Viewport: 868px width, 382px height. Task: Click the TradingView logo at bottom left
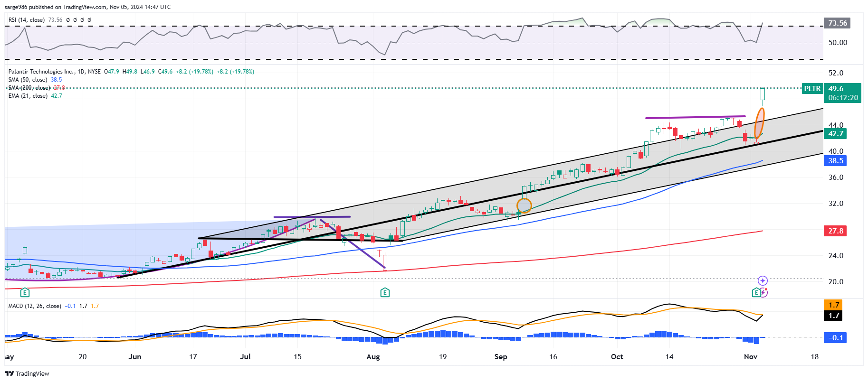tap(27, 373)
